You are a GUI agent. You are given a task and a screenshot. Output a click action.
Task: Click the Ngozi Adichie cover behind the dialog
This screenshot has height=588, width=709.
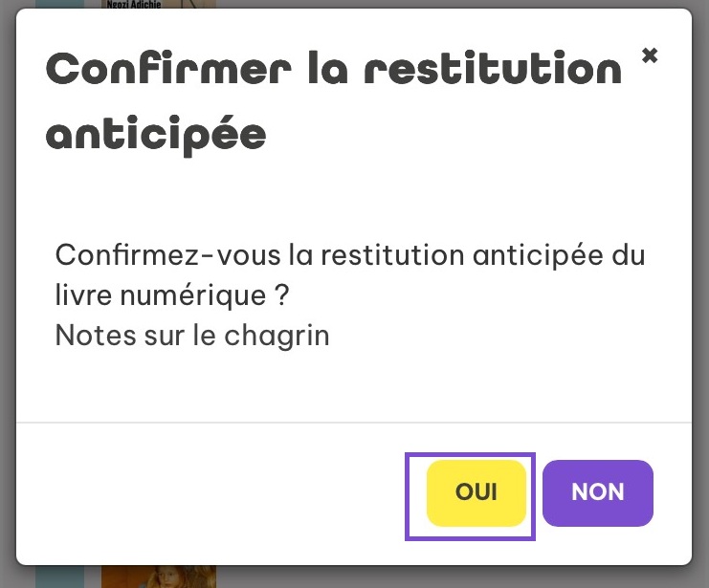click(158, 4)
